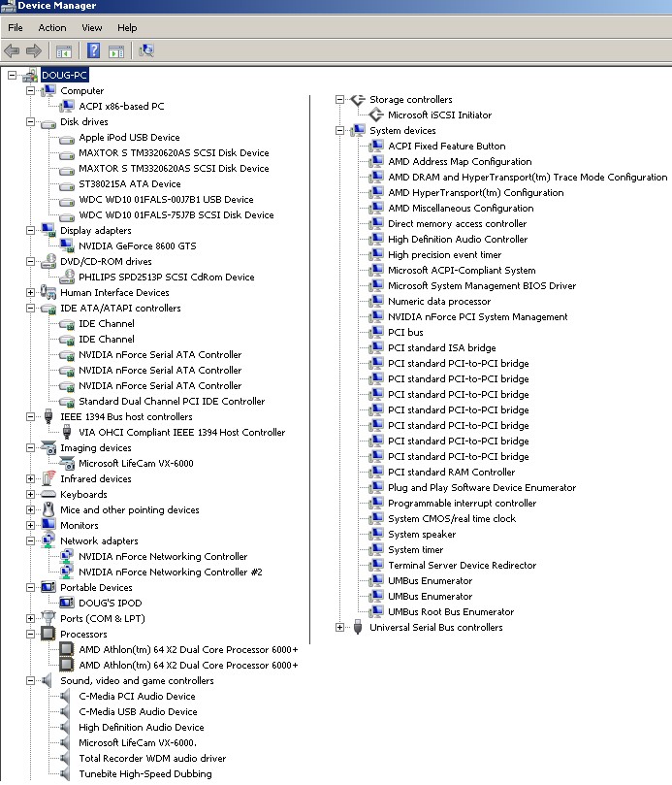Select High Definition Audio Controller
Image resolution: width=672 pixels, height=785 pixels.
tap(458, 239)
